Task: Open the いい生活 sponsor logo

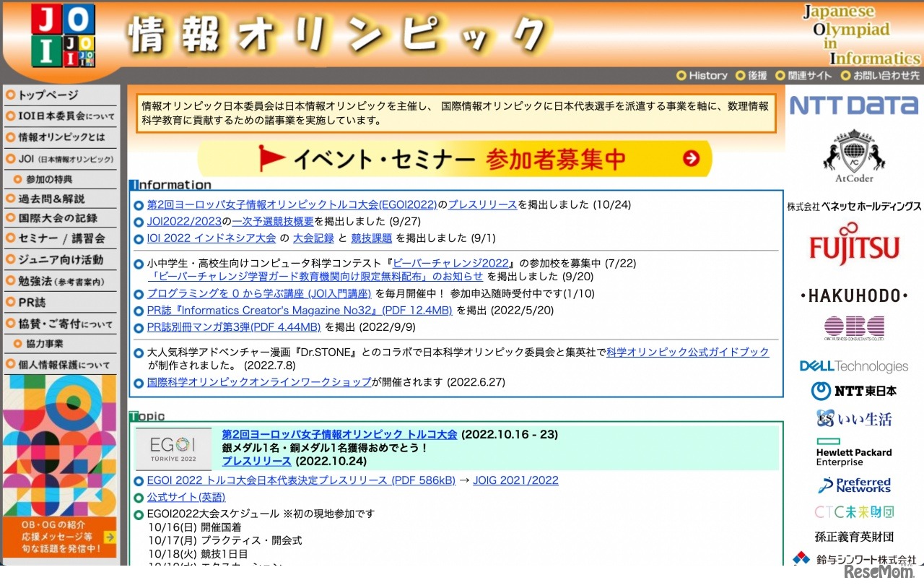Action: (854, 419)
